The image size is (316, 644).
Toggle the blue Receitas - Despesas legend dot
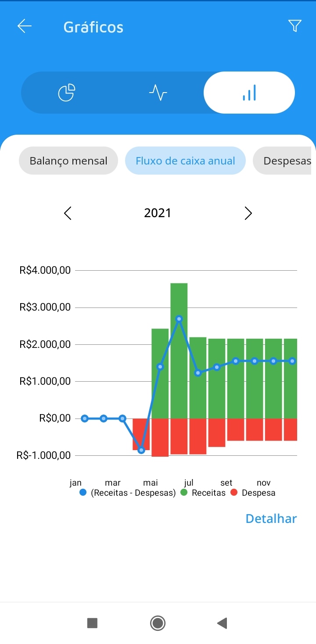click(x=83, y=493)
